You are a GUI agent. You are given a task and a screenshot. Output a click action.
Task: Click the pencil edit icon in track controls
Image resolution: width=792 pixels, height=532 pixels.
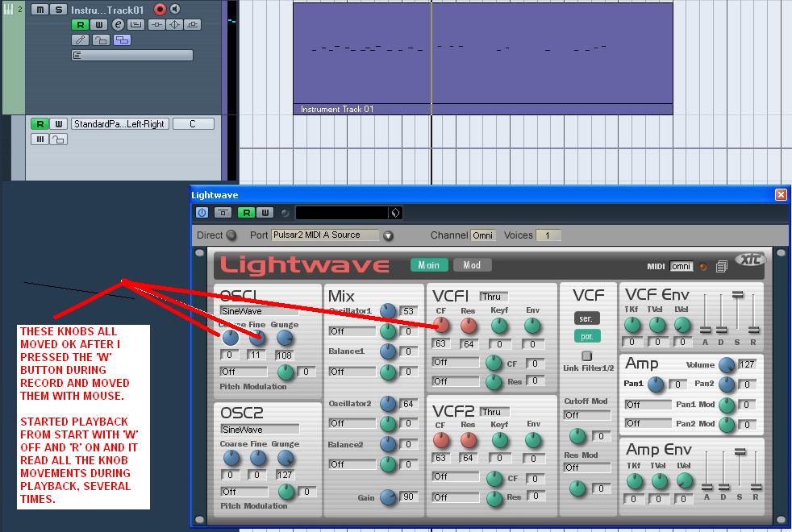coord(80,39)
